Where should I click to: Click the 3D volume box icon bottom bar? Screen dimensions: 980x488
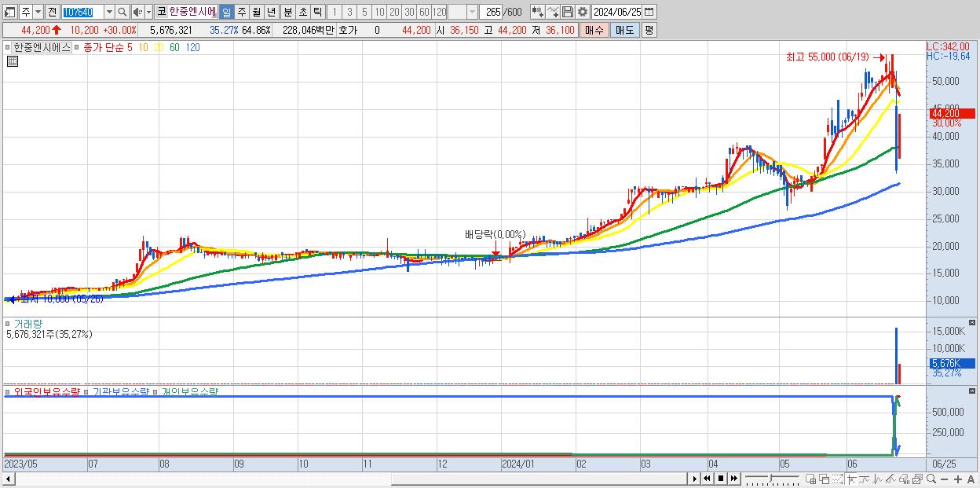[904, 479]
